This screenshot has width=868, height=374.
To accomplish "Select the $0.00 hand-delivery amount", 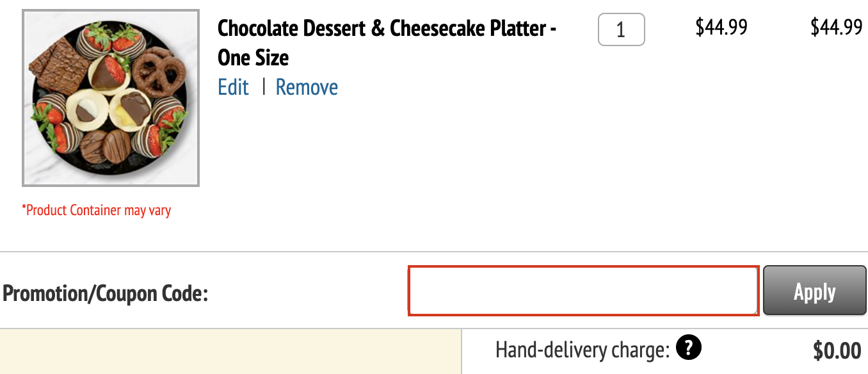I will [x=837, y=351].
